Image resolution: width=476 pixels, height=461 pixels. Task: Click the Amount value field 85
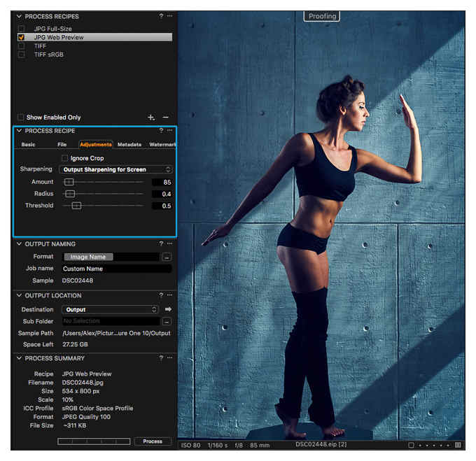162,182
